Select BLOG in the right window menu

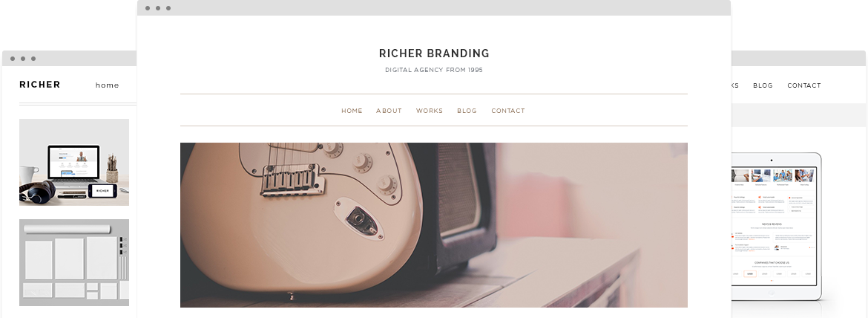coord(762,85)
